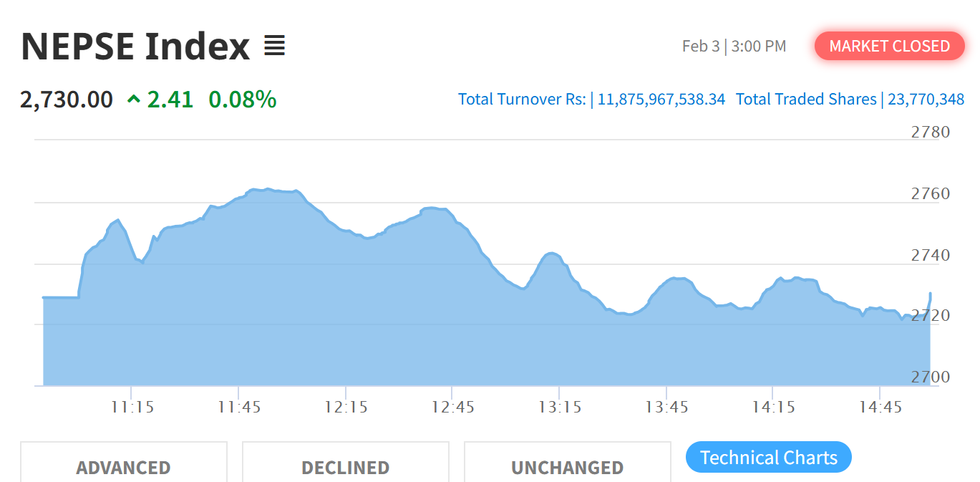Click the 2760 price axis label

(930, 194)
